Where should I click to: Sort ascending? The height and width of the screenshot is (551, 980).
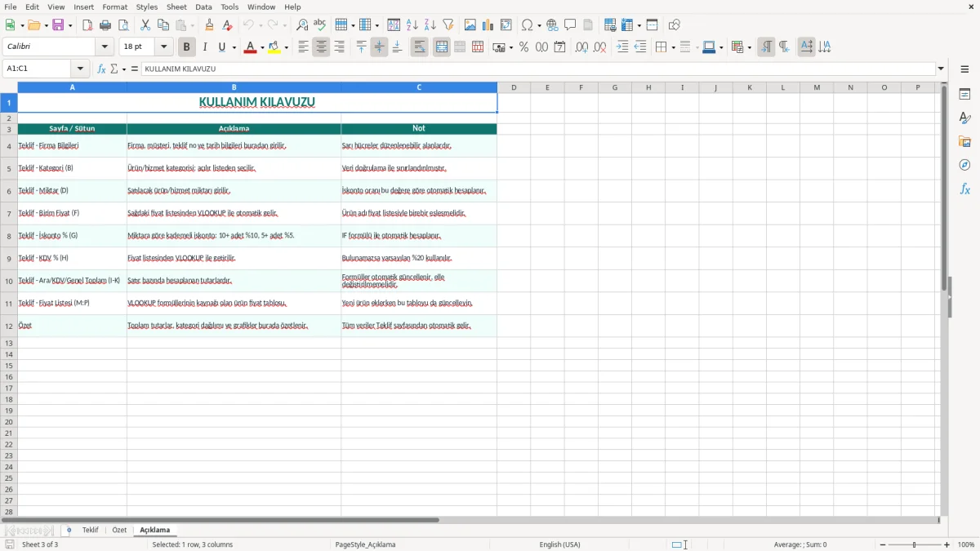point(412,25)
